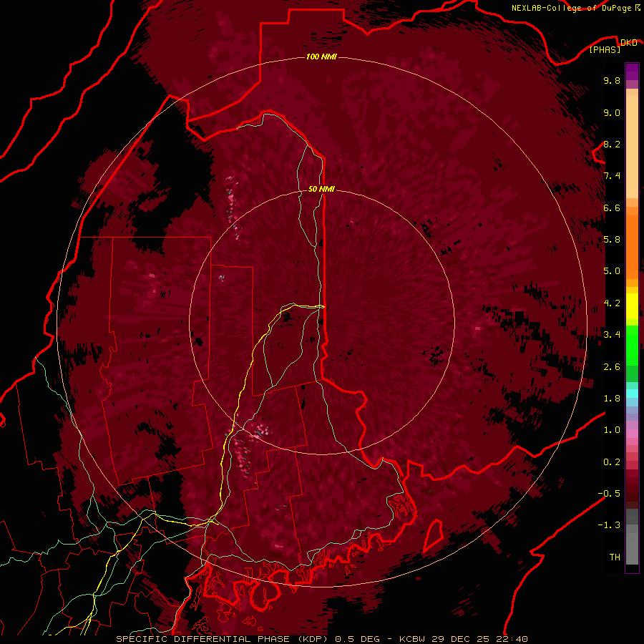Click the -1.3 scale label
This screenshot has height=644, width=644.
coord(609,525)
